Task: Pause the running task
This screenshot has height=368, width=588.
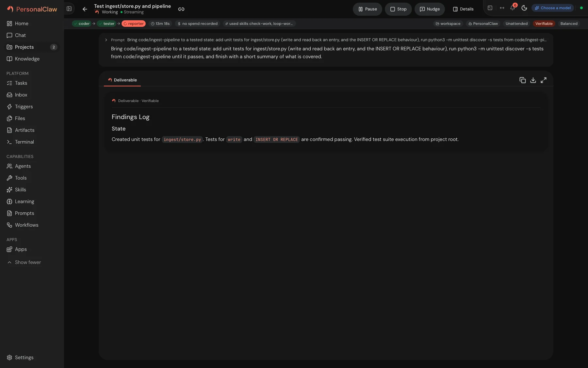Action: pos(367,9)
